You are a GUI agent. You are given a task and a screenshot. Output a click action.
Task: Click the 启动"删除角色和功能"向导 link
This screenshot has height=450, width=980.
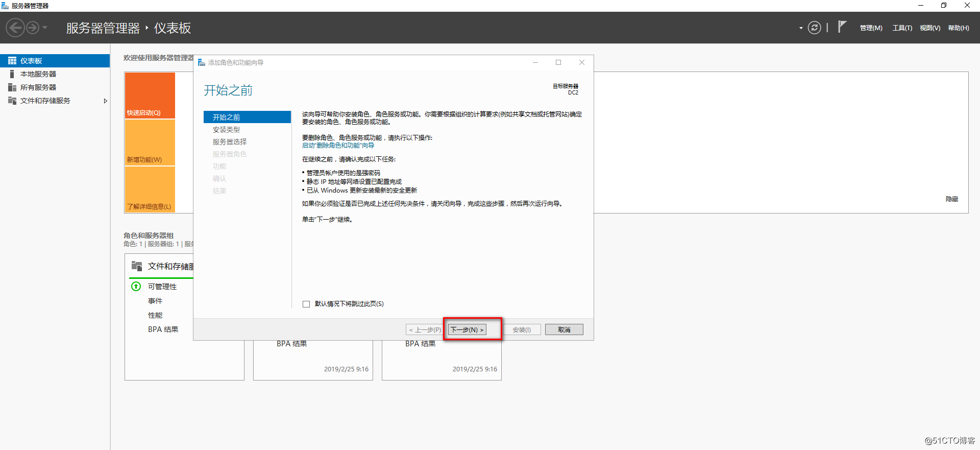(x=338, y=146)
